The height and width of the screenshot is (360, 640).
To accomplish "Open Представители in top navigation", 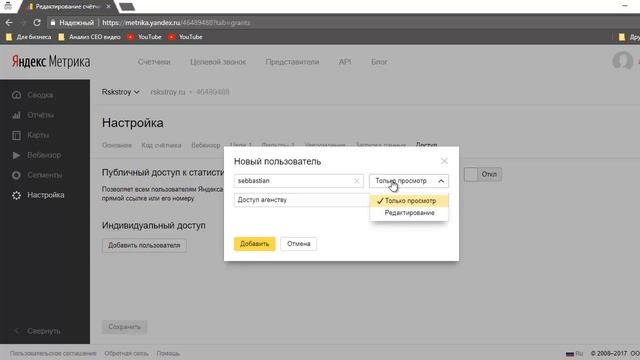I will coord(292,62).
